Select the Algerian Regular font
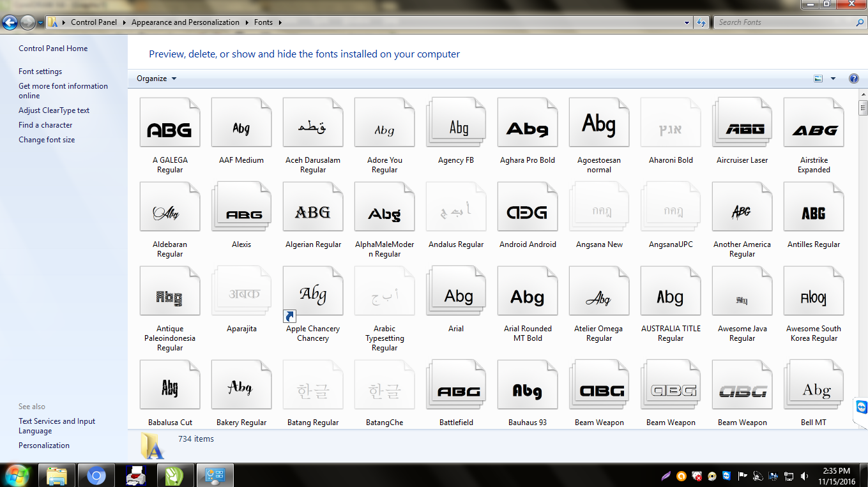 [313, 207]
